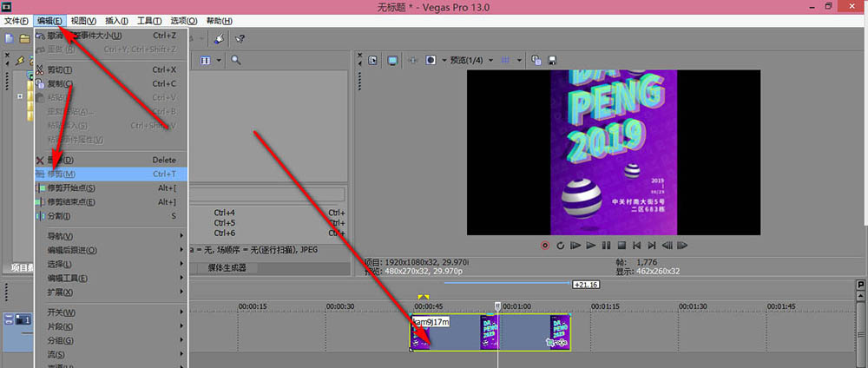
Task: Click the overlays grid icon in preview toolbar
Action: coord(505,60)
